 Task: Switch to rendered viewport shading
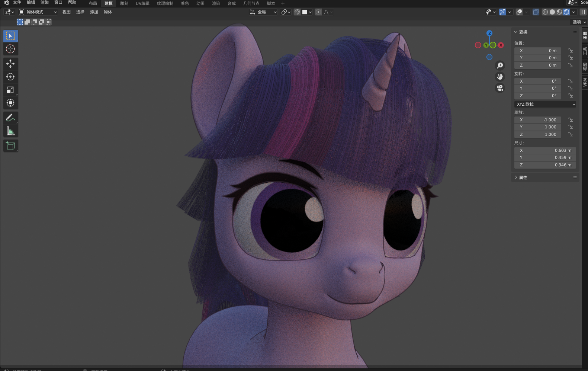pyautogui.click(x=566, y=12)
